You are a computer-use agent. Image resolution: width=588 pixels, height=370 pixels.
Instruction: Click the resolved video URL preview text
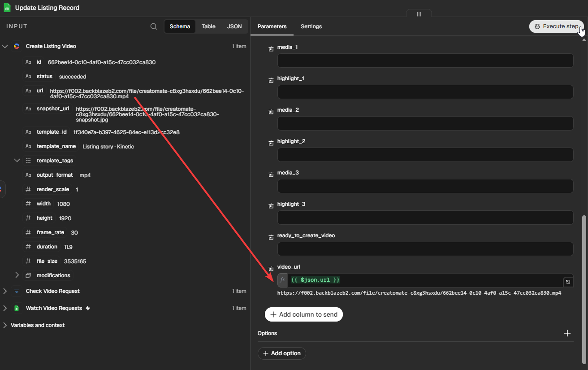pyautogui.click(x=419, y=293)
